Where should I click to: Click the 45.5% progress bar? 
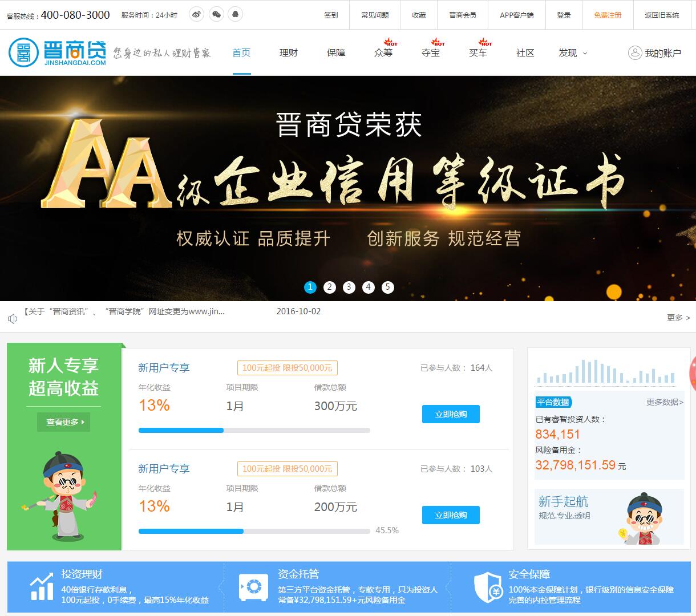254,531
